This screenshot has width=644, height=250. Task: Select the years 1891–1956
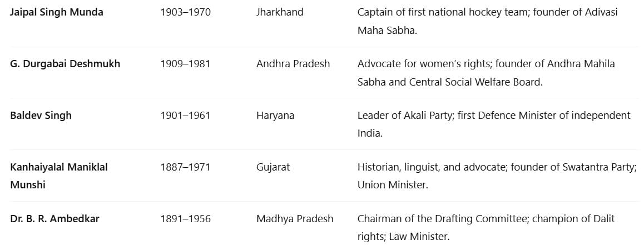[x=185, y=219]
